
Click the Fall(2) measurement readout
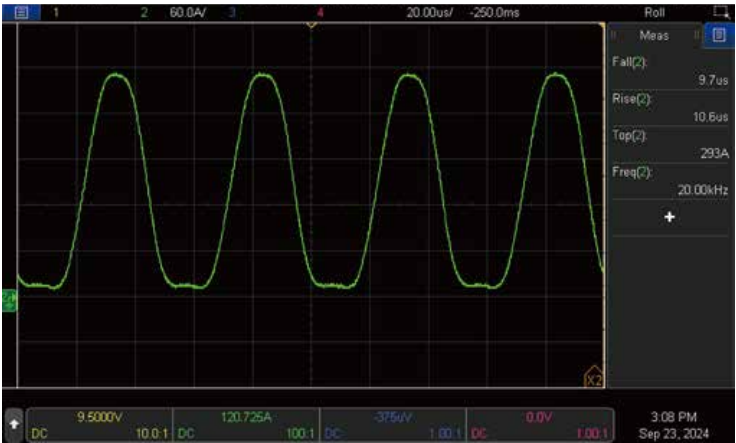[670, 70]
